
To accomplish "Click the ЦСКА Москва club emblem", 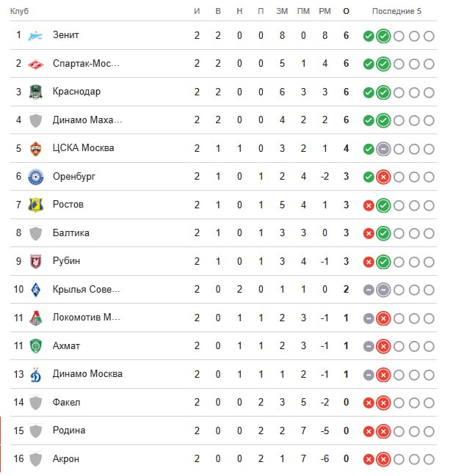I will 35,149.
